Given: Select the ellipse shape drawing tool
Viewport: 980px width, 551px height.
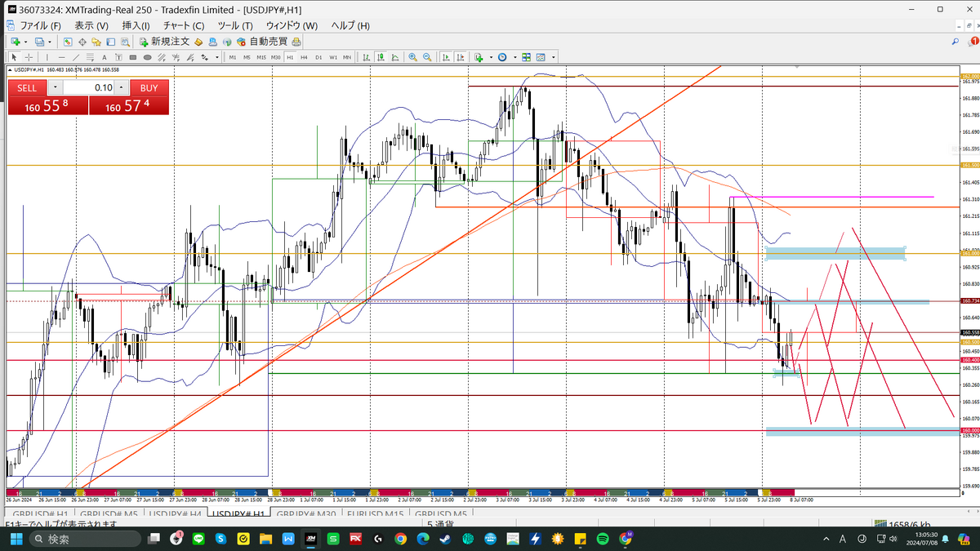Looking at the screenshot, I should click(x=148, y=57).
